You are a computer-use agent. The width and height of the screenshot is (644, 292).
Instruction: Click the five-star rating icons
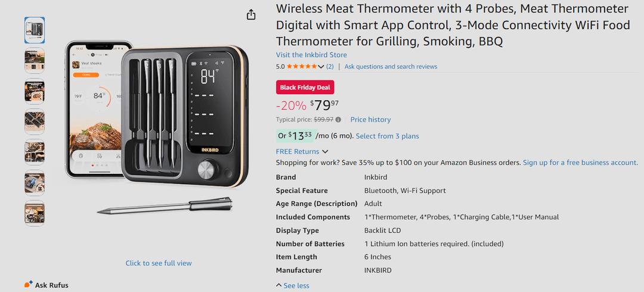pos(302,67)
